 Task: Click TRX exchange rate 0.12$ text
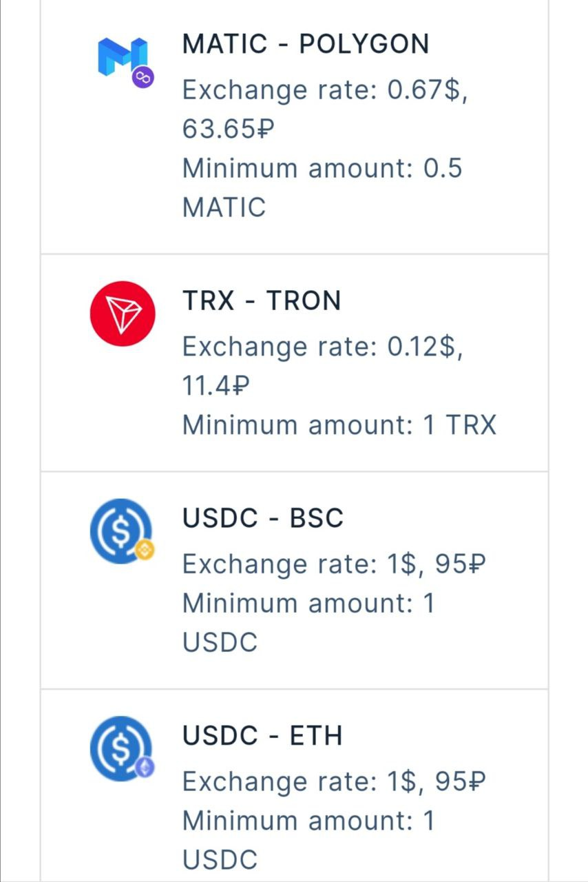click(x=323, y=347)
